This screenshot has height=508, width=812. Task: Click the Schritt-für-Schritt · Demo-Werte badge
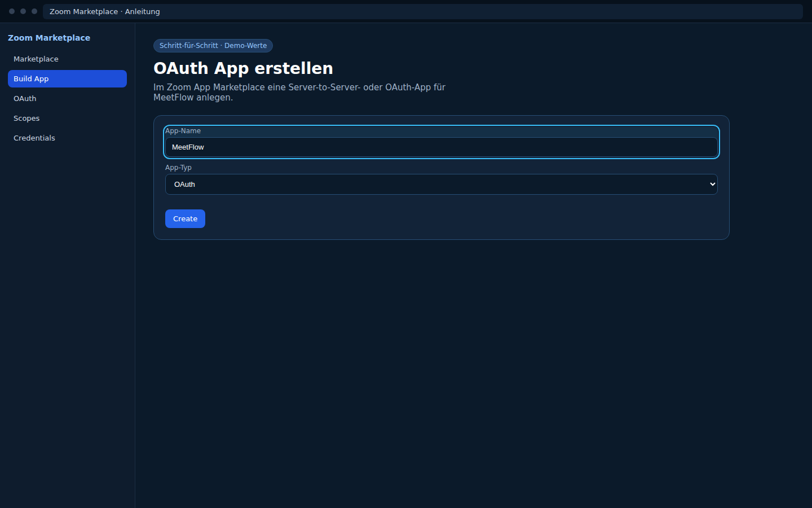[x=213, y=46]
